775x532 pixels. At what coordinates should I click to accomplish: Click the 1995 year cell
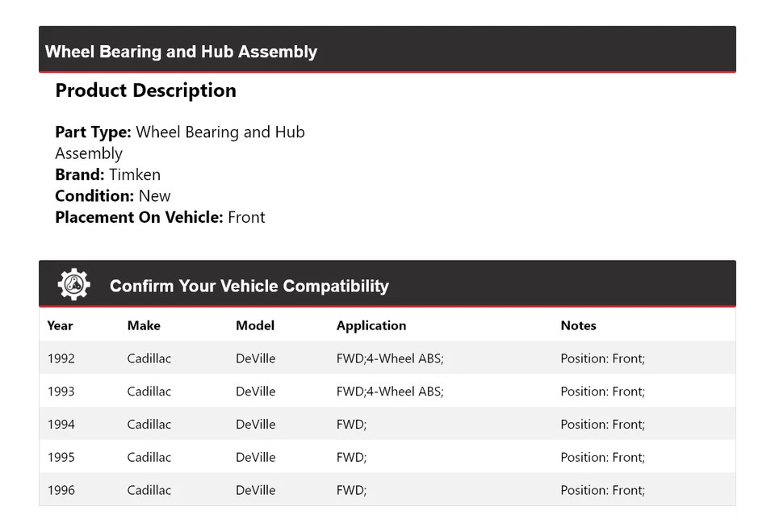(x=61, y=457)
